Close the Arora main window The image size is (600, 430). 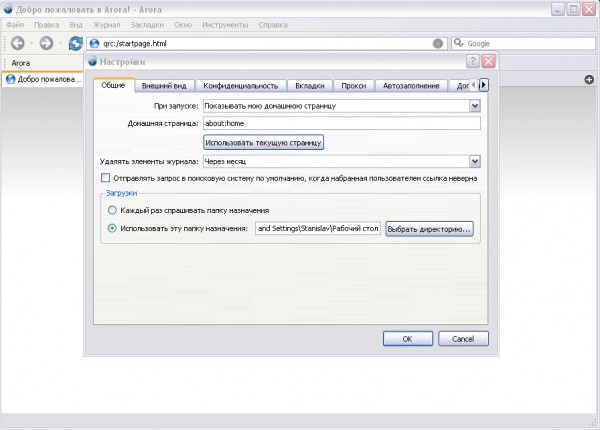tap(589, 9)
